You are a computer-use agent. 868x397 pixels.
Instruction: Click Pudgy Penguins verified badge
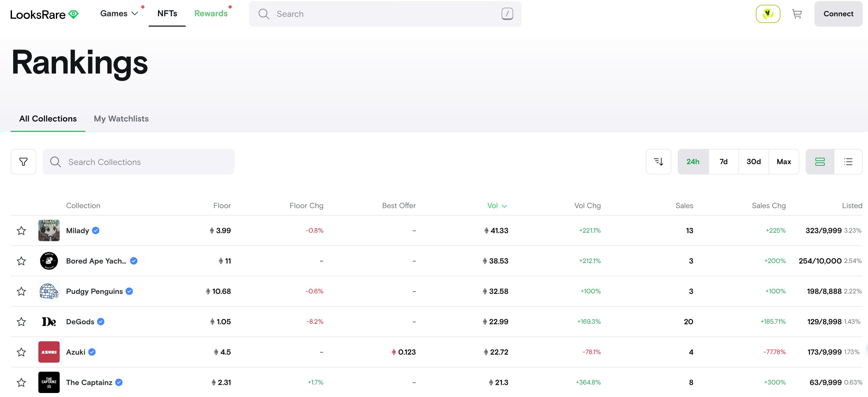click(x=129, y=291)
